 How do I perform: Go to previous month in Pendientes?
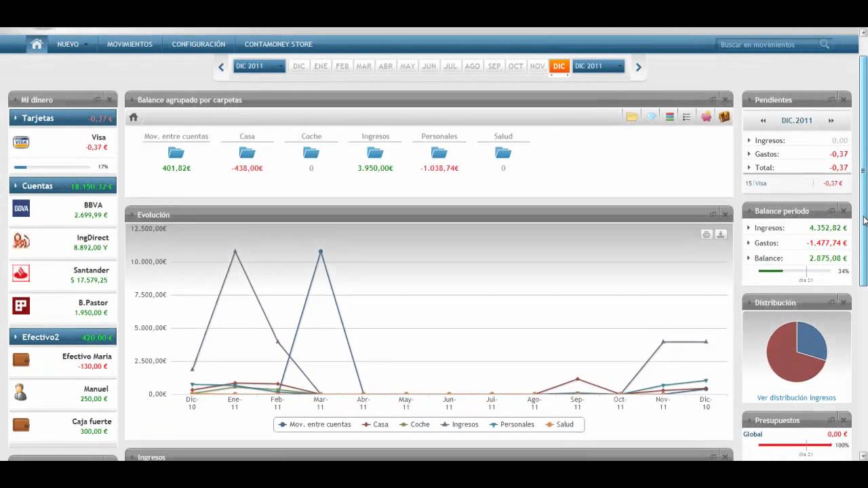(763, 121)
